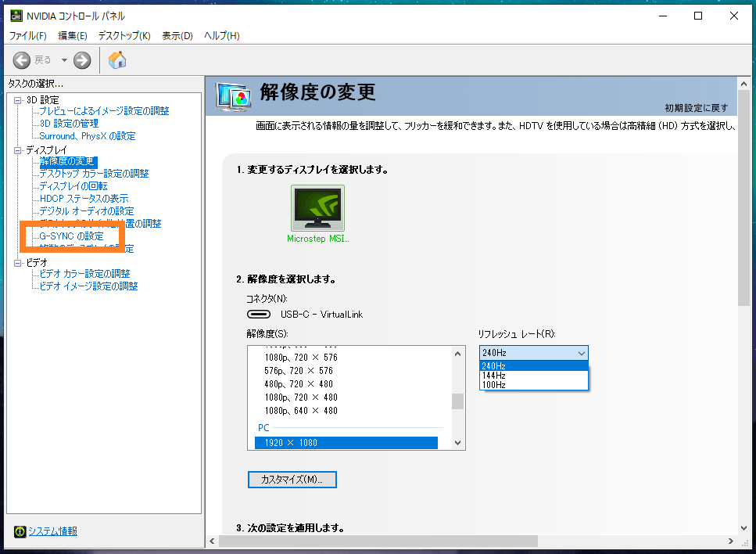Select PC resolution 1920 × 1080
756x554 pixels.
pyautogui.click(x=346, y=443)
